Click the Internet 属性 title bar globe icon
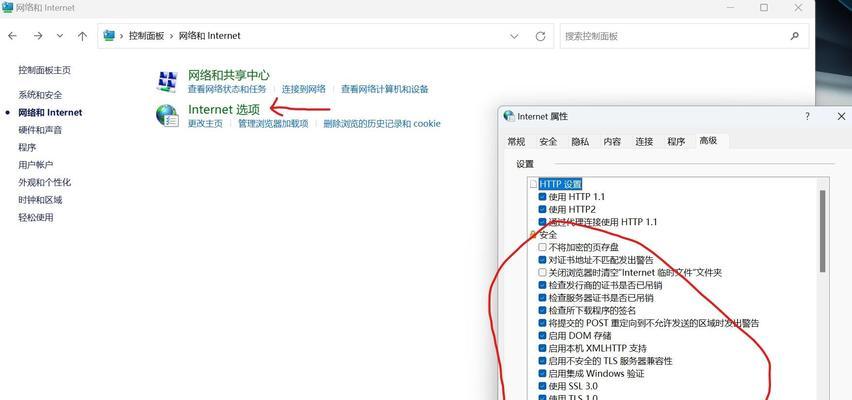Image resolution: width=852 pixels, height=400 pixels. pos(509,116)
